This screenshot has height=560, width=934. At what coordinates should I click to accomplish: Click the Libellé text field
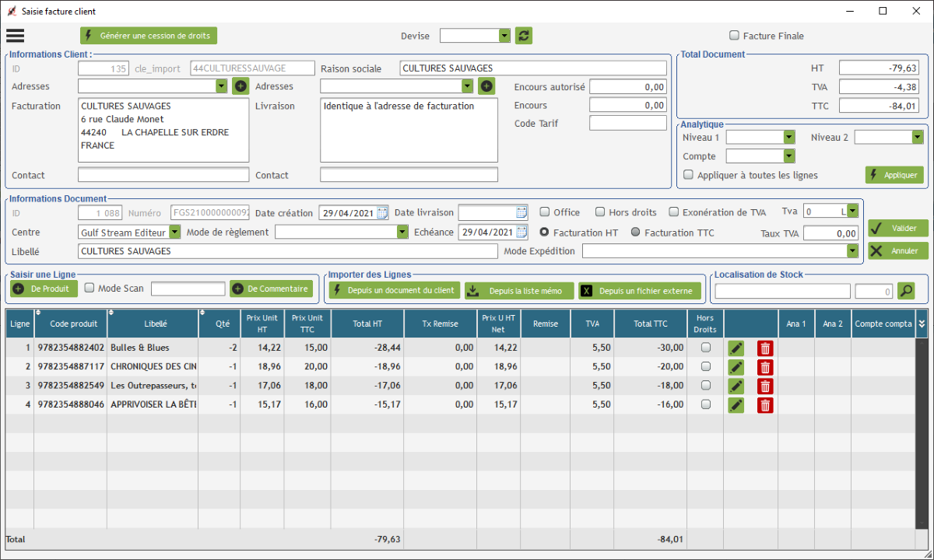point(287,251)
